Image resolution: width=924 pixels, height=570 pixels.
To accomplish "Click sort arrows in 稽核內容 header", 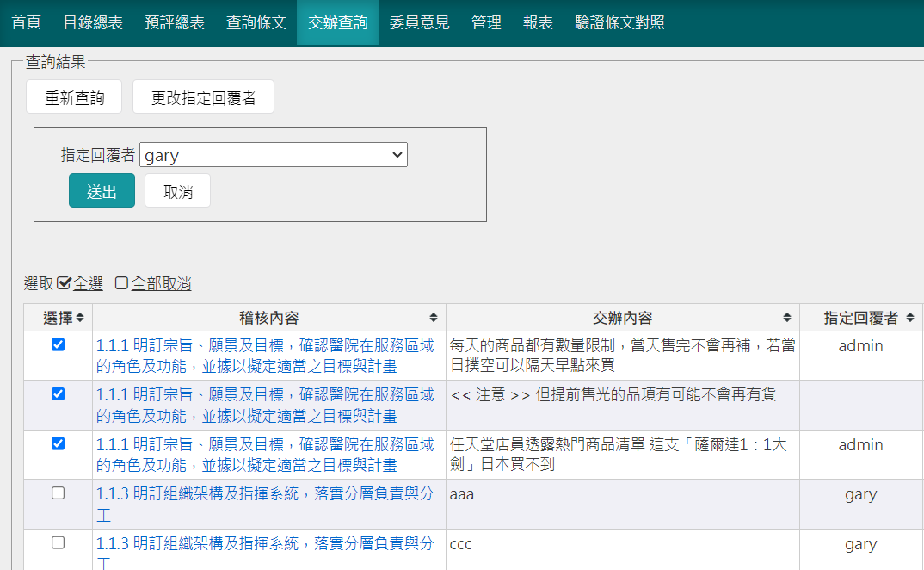I will [434, 318].
